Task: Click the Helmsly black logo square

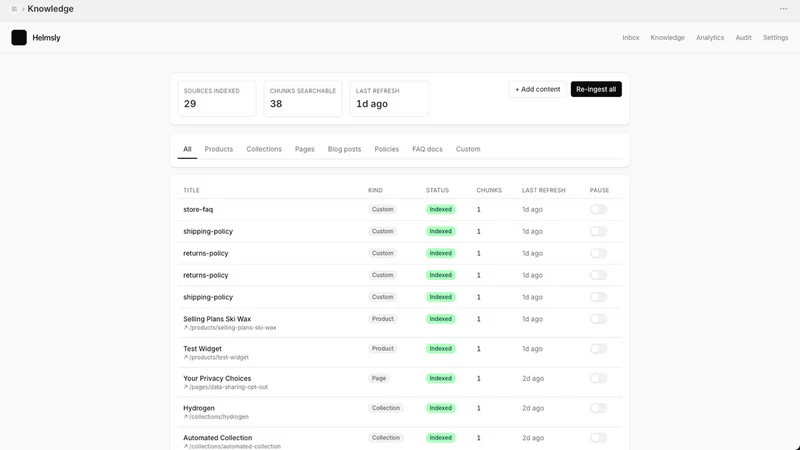Action: 19,37
